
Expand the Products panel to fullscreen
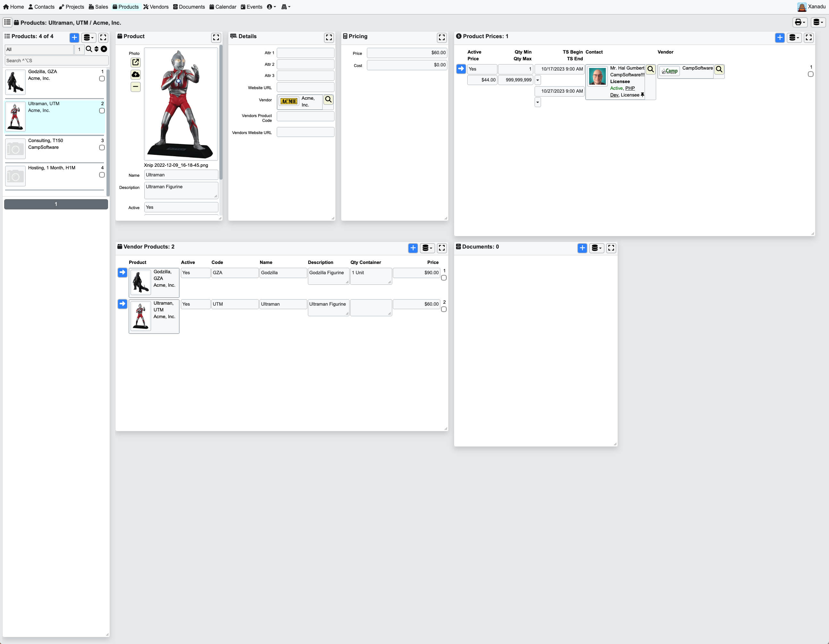pos(103,37)
